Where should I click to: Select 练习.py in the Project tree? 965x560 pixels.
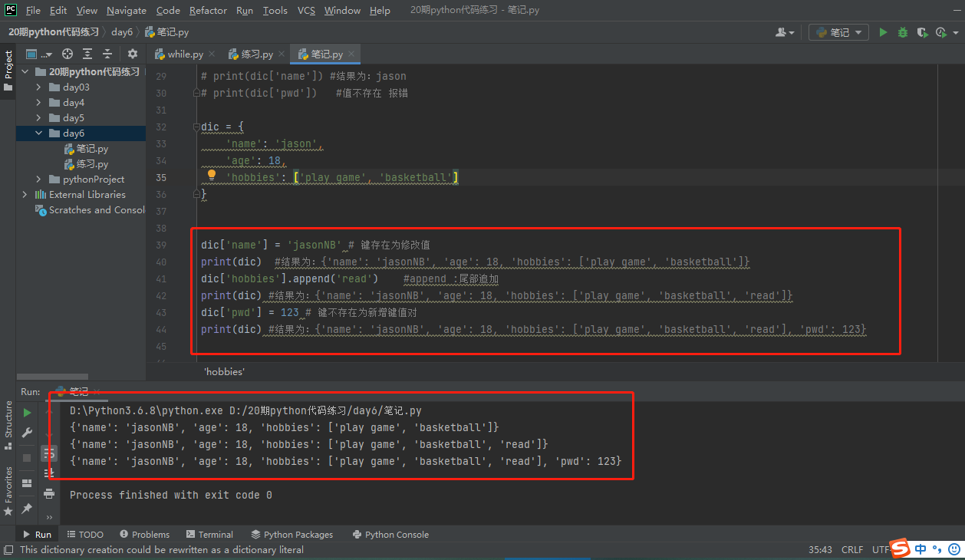click(87, 163)
